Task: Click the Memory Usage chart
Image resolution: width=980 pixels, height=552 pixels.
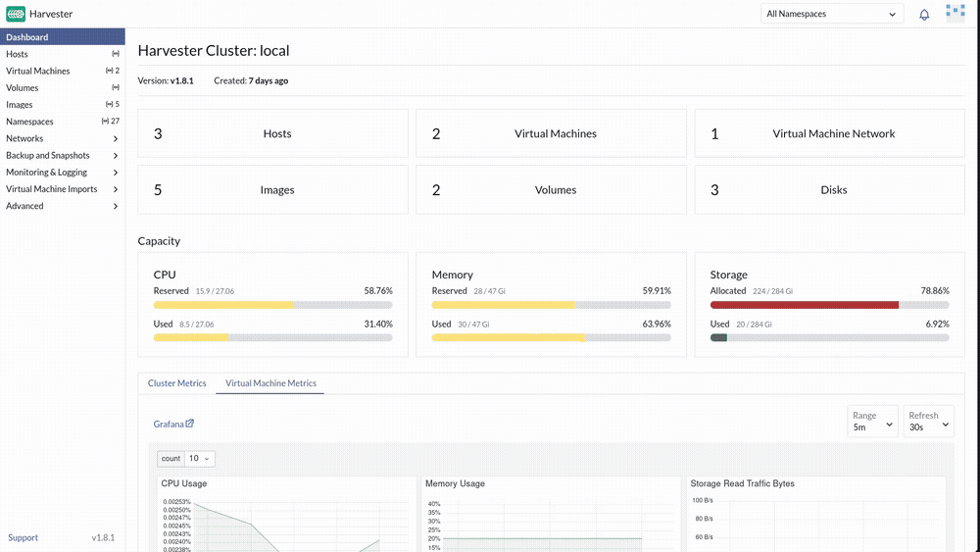Action: (551, 515)
